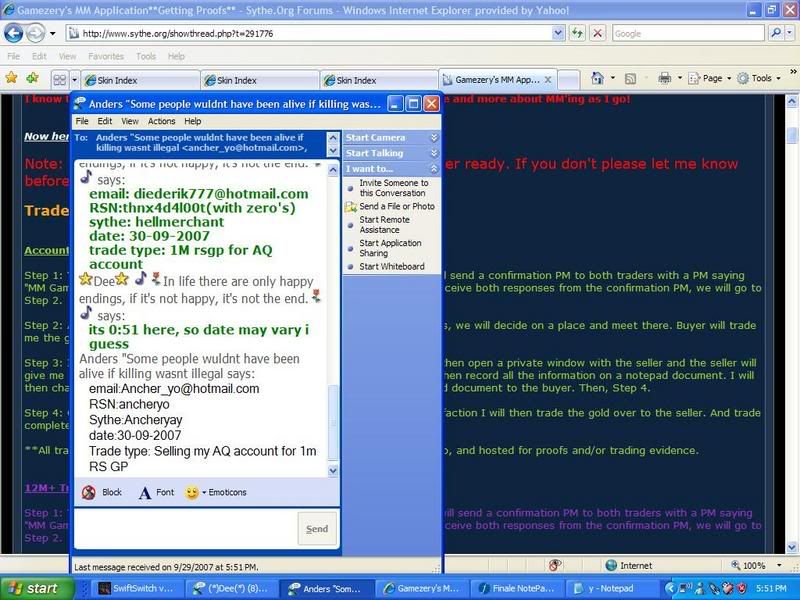
Task: Click the To field scroll up arrow
Action: 333,138
